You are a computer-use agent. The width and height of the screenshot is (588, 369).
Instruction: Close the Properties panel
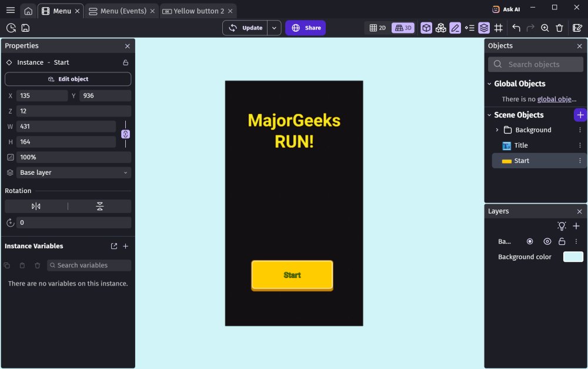tap(128, 46)
